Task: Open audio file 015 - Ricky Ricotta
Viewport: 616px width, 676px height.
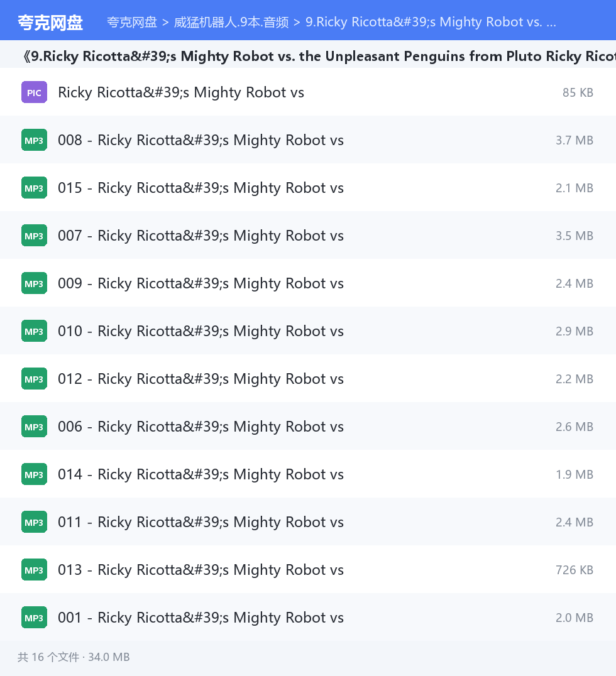Action: [201, 188]
